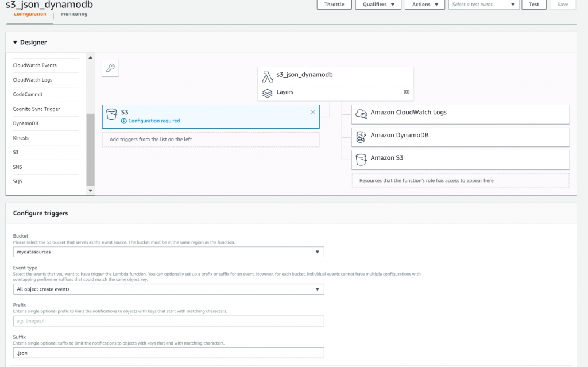Click the Suffix input field containing .json
588x367 pixels.
168,353
